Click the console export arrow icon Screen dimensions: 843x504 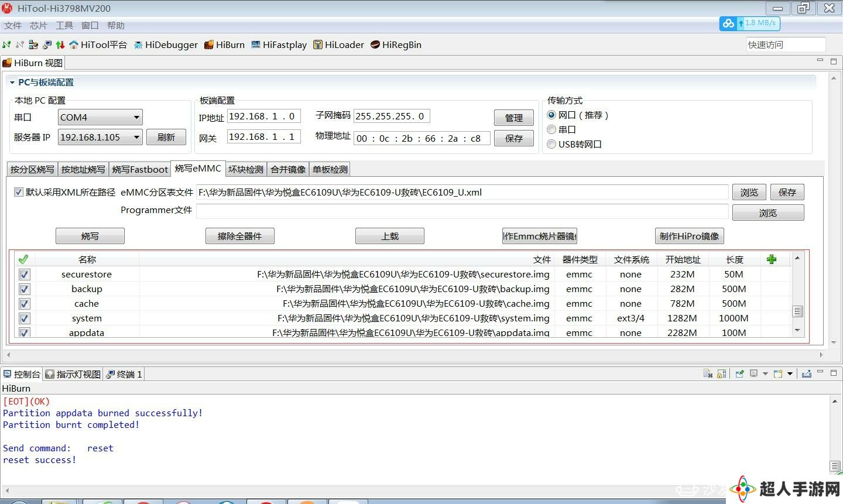point(806,373)
